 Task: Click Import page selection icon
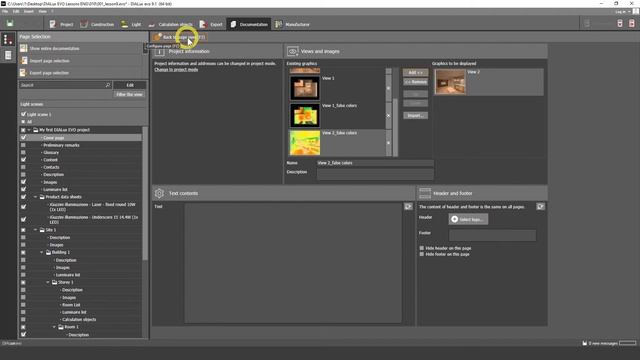coord(24,60)
